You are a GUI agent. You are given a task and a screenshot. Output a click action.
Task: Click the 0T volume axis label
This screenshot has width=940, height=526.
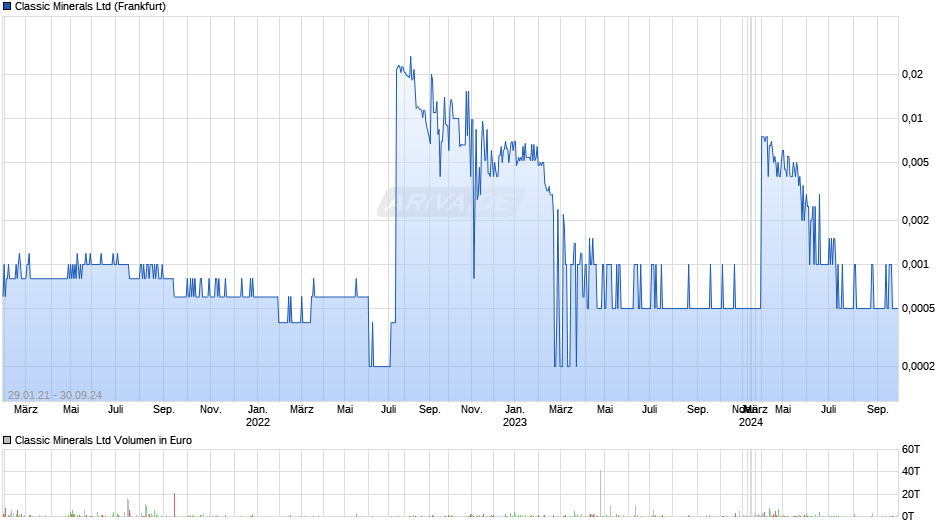tap(908, 516)
